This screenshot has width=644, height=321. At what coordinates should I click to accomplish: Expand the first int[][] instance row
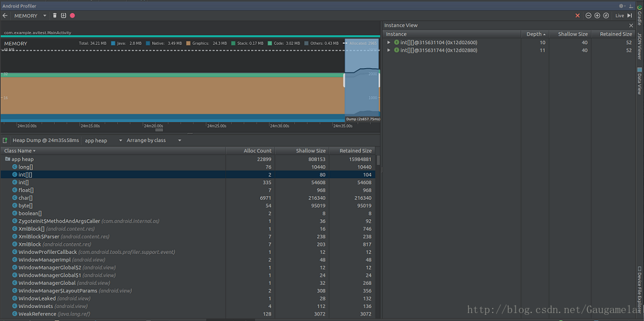point(389,43)
